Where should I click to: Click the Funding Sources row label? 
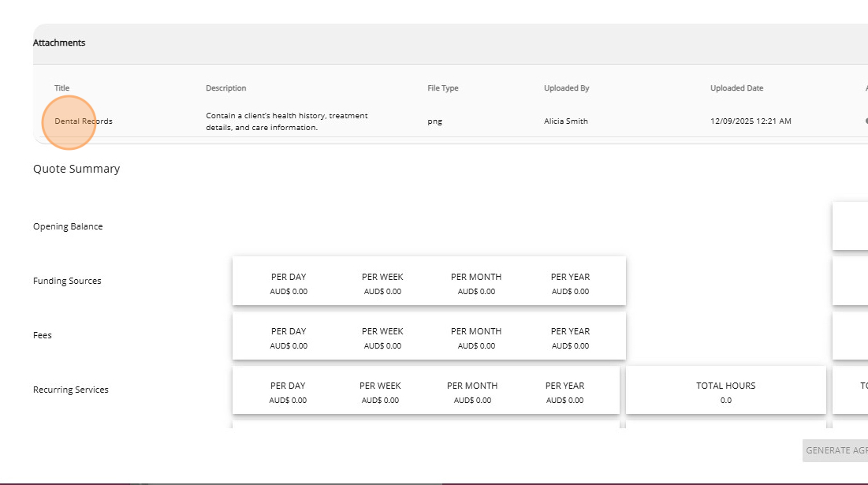click(x=67, y=281)
